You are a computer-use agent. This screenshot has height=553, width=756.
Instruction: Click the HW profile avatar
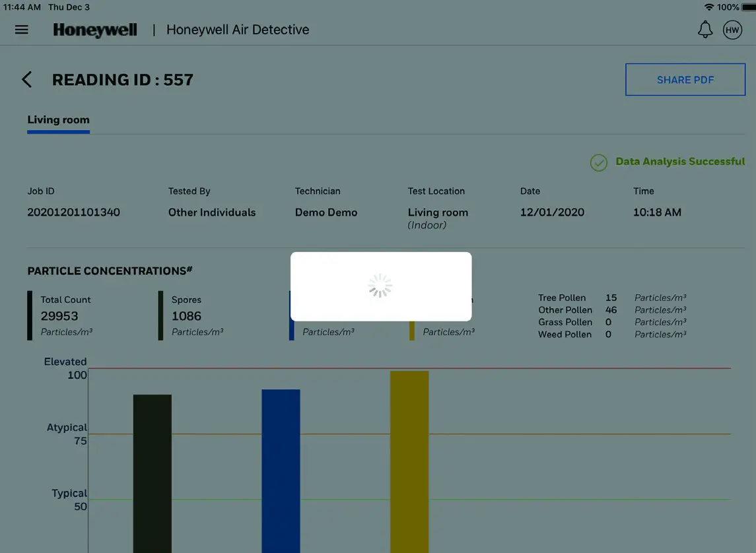[731, 28]
